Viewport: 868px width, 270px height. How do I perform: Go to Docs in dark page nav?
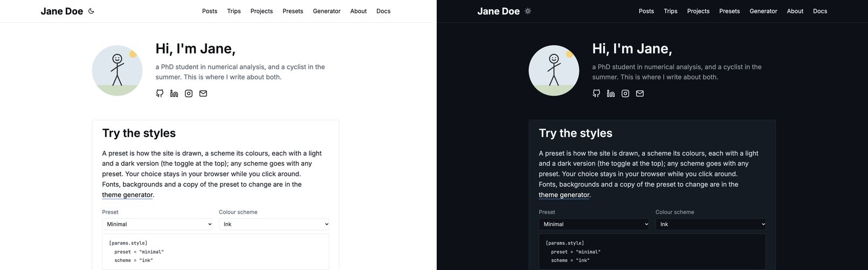click(820, 11)
